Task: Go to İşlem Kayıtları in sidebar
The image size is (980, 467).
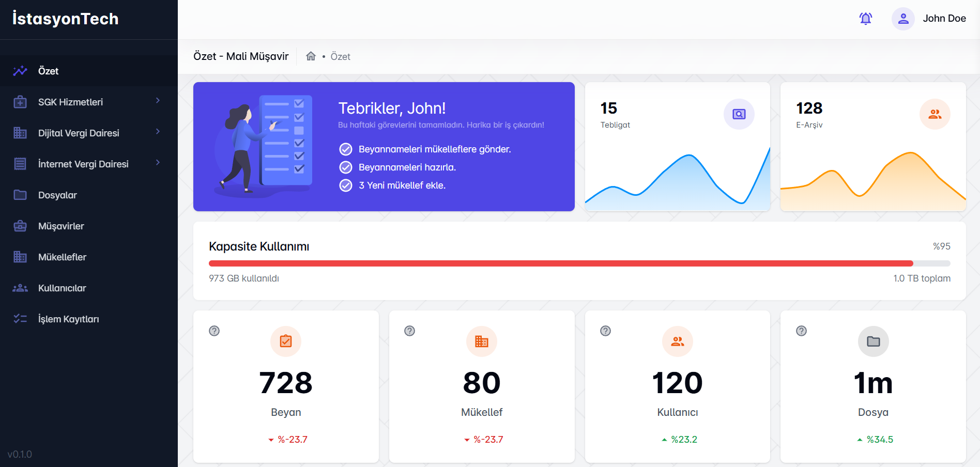Action: pyautogui.click(x=68, y=319)
